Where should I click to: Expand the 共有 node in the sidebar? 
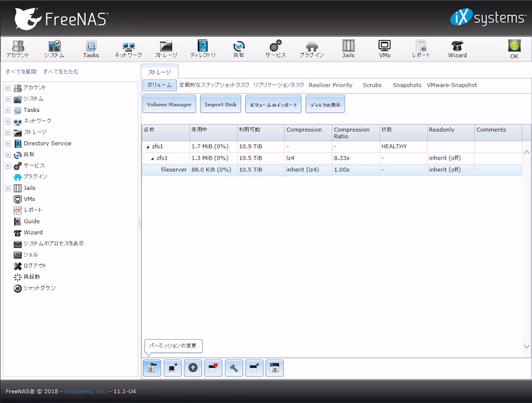click(x=8, y=155)
